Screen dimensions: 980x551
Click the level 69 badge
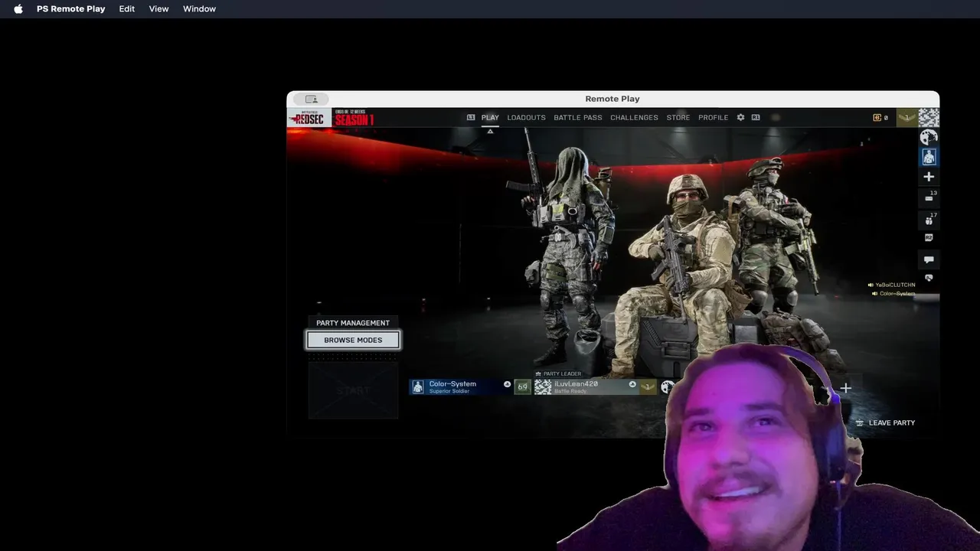(x=523, y=387)
